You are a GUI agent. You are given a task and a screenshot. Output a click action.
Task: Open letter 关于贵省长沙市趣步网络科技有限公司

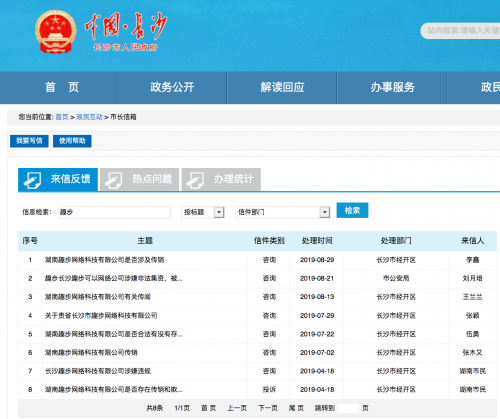tap(101, 315)
